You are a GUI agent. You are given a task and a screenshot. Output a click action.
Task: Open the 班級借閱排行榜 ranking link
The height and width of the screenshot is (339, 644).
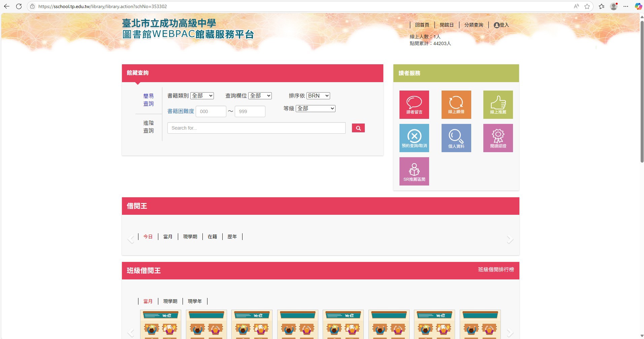[x=496, y=270]
